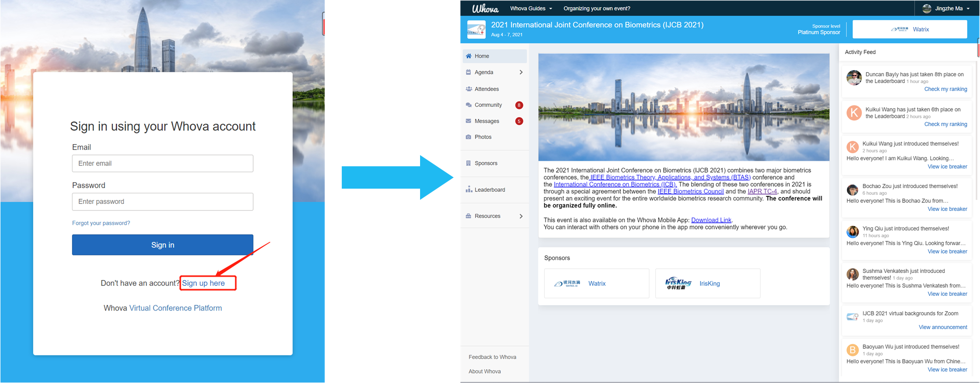Open the IAPR TC-4 link

click(x=762, y=191)
